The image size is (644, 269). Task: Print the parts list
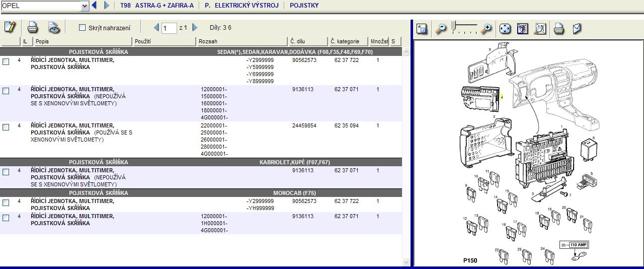click(33, 27)
